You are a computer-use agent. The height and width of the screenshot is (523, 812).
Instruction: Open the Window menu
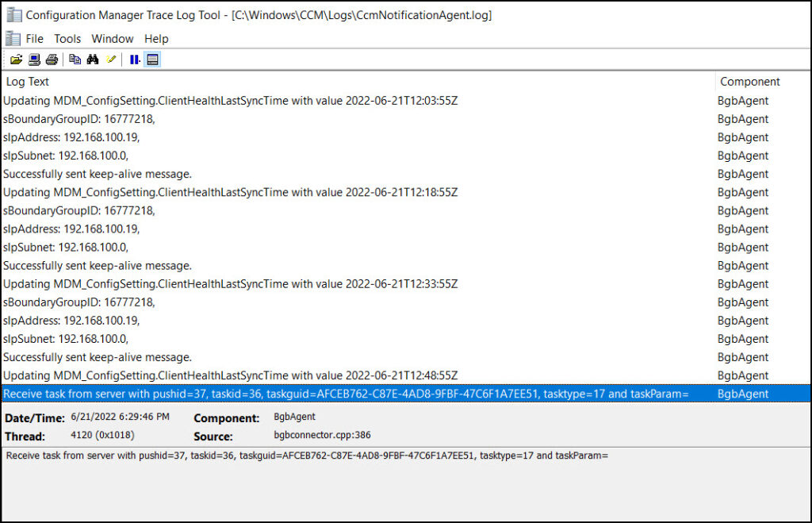[x=113, y=39]
